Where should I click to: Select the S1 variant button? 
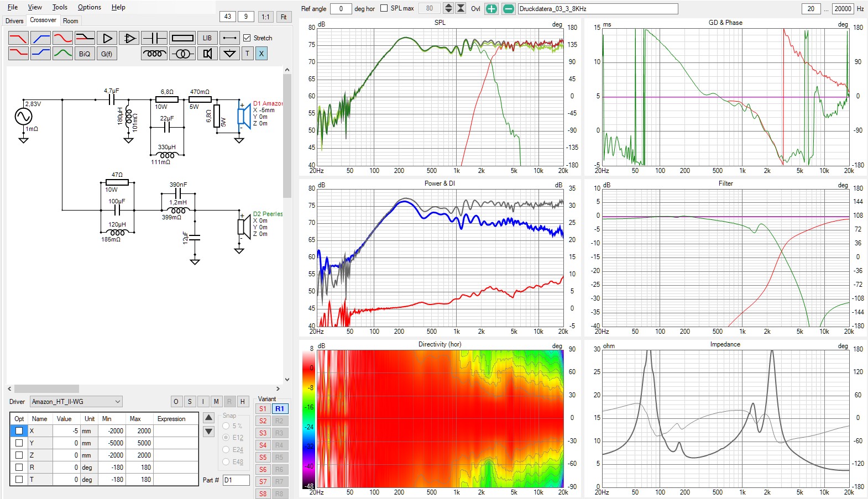point(263,409)
